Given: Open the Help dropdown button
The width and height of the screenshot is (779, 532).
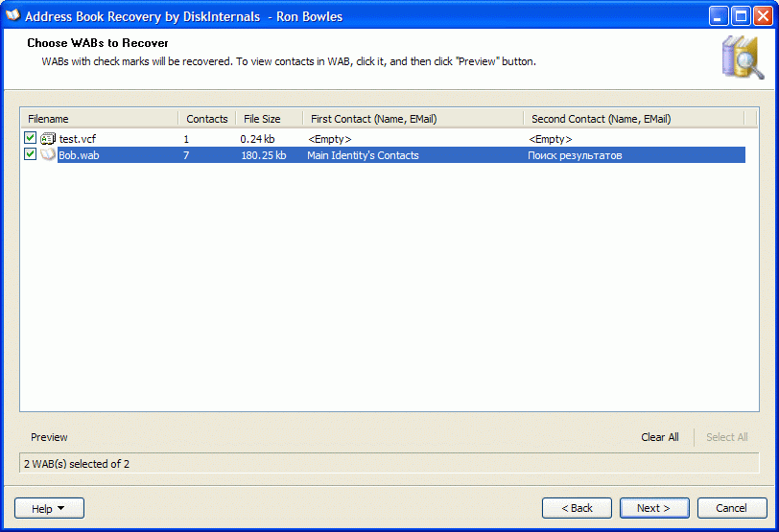Looking at the screenshot, I should 49,508.
